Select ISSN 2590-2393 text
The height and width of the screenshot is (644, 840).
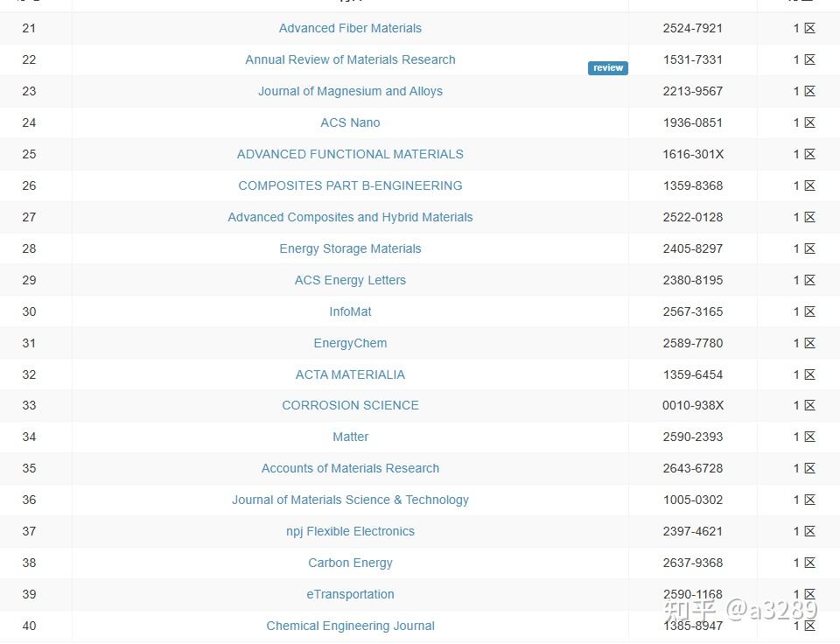(693, 437)
